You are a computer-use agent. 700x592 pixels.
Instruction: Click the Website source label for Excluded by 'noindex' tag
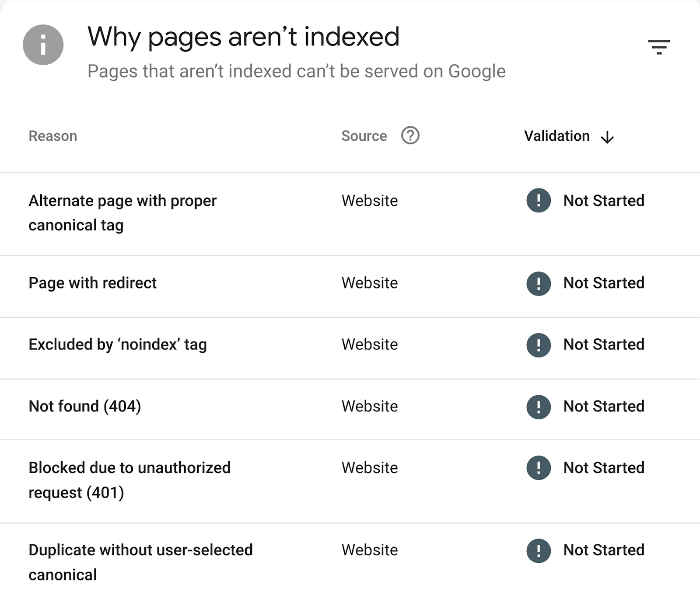coord(370,345)
